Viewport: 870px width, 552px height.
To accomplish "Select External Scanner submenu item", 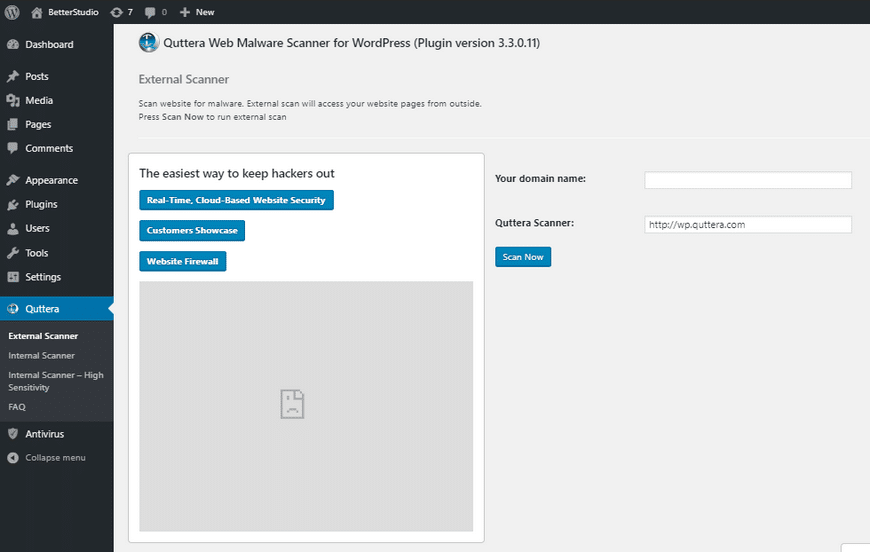I will [x=43, y=336].
